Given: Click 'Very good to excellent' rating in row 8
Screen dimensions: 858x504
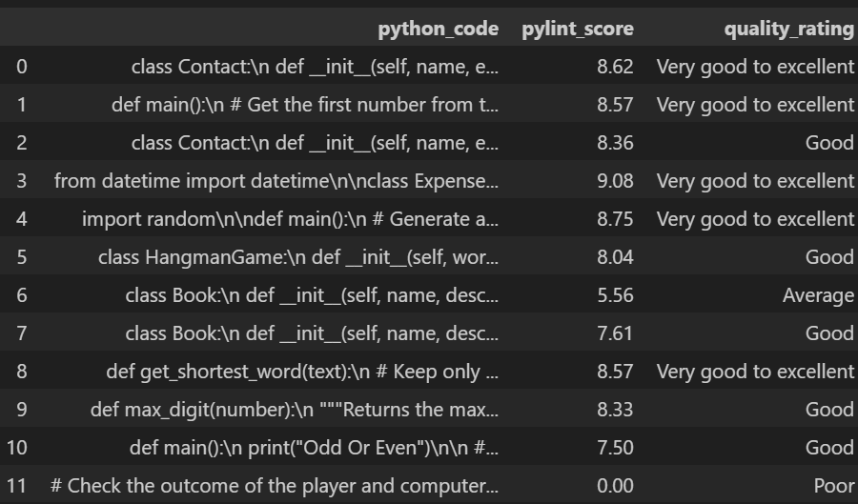Looking at the screenshot, I should [755, 372].
